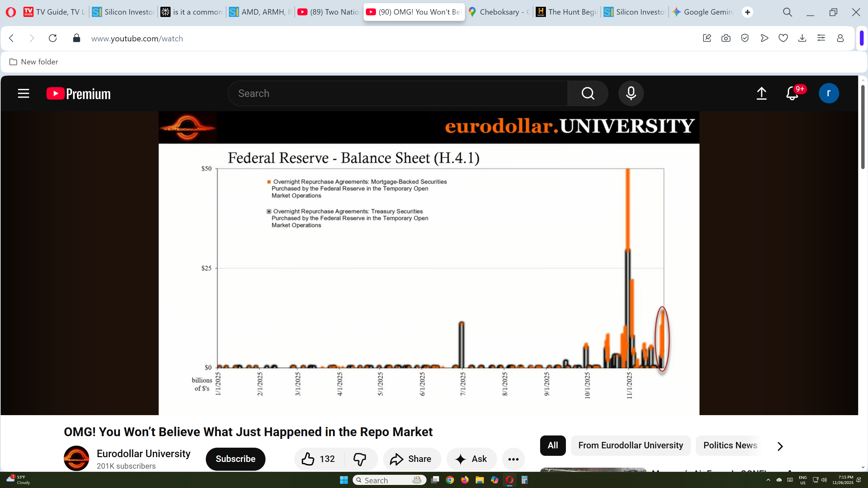
Task: Select the 'All' filter chip
Action: 553,445
